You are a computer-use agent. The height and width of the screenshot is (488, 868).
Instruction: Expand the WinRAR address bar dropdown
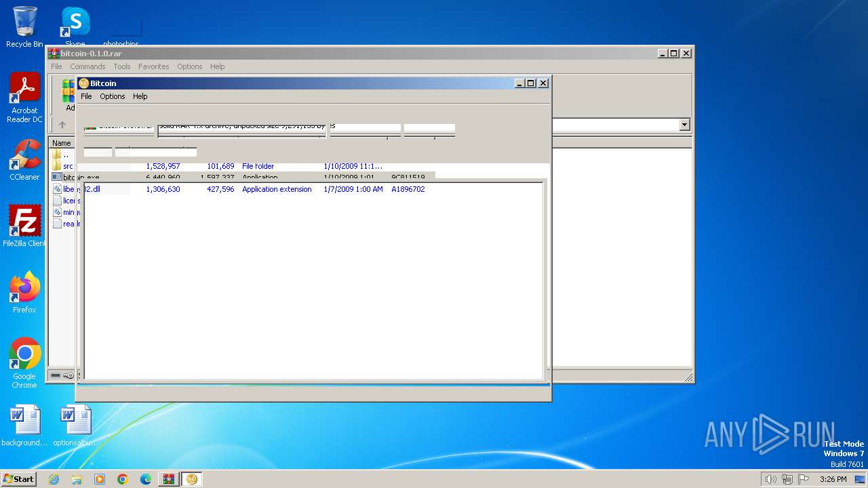coord(684,125)
